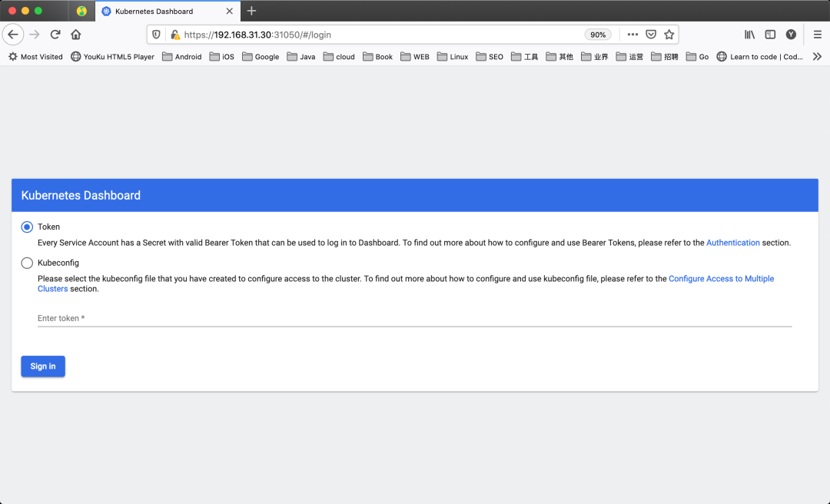
Task: Open the iOS bookmarks folder
Action: click(x=222, y=57)
